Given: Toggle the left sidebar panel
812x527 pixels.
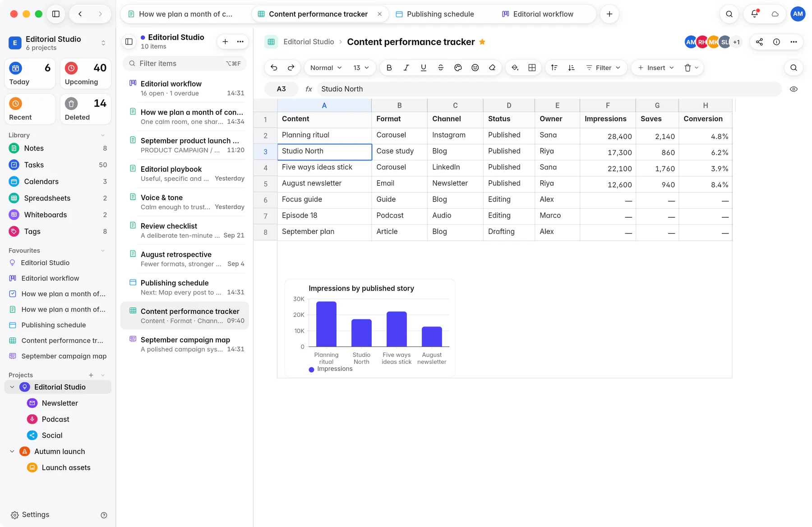Looking at the screenshot, I should click(56, 14).
